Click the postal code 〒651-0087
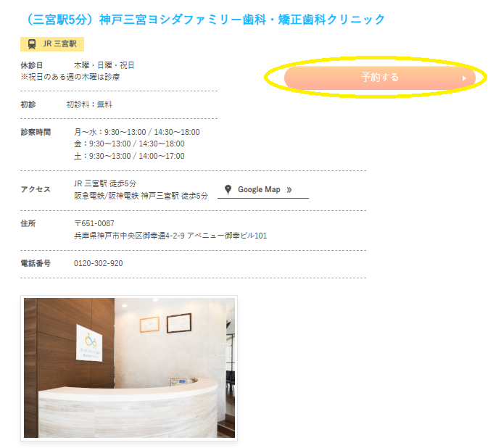The height and width of the screenshot is (448, 488). (94, 223)
